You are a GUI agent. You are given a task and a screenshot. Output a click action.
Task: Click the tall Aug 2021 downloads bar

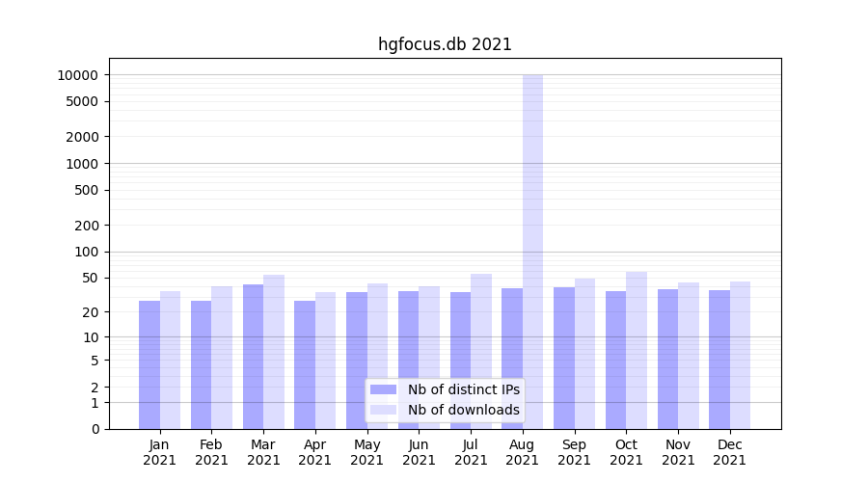click(x=533, y=231)
